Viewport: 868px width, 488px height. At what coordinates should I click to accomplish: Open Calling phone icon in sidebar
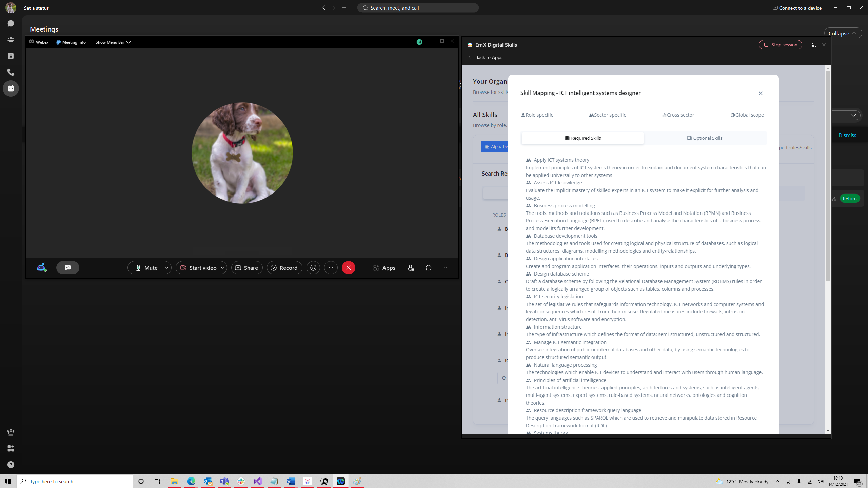point(11,72)
